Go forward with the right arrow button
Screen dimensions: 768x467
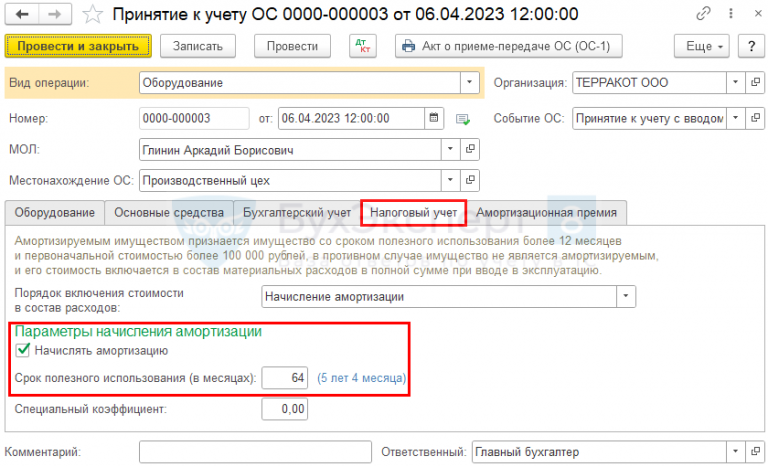pyautogui.click(x=55, y=14)
